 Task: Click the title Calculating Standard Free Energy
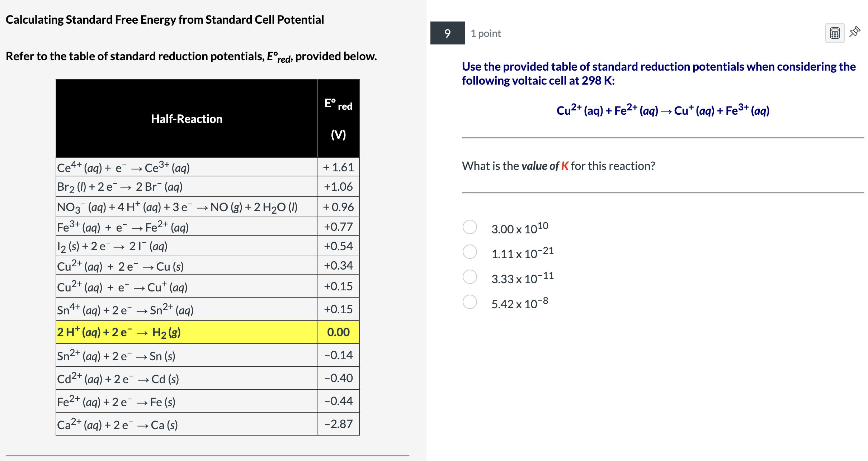coord(165,20)
